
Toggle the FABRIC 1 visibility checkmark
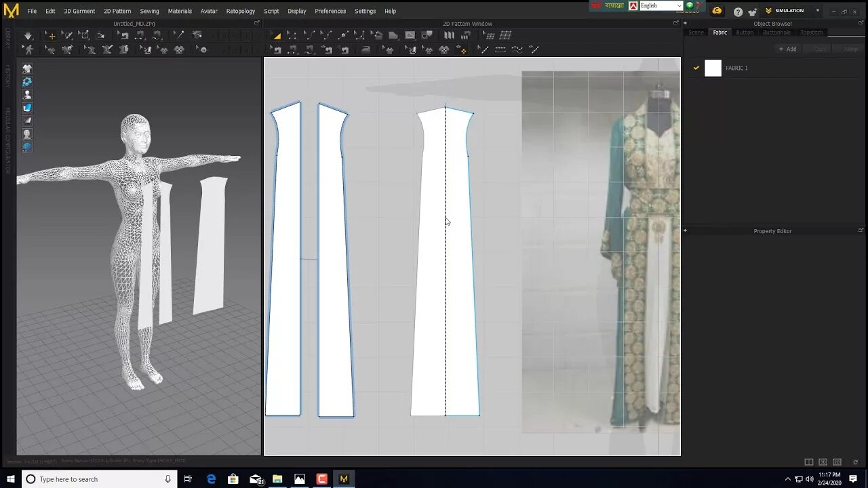696,68
